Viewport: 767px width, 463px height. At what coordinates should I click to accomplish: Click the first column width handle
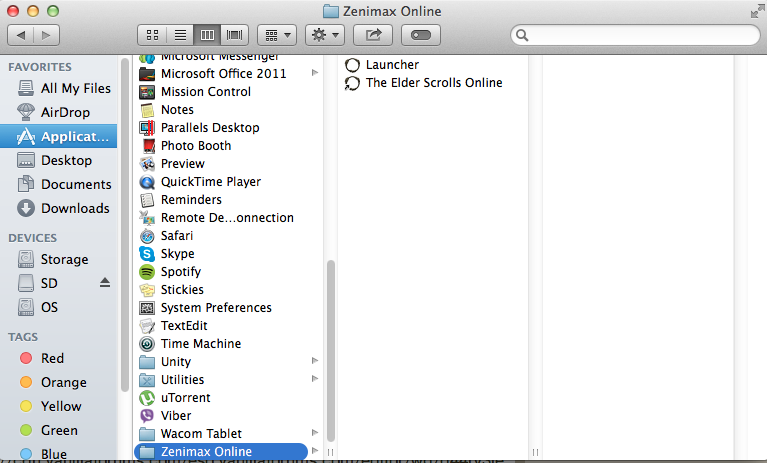pos(331,453)
